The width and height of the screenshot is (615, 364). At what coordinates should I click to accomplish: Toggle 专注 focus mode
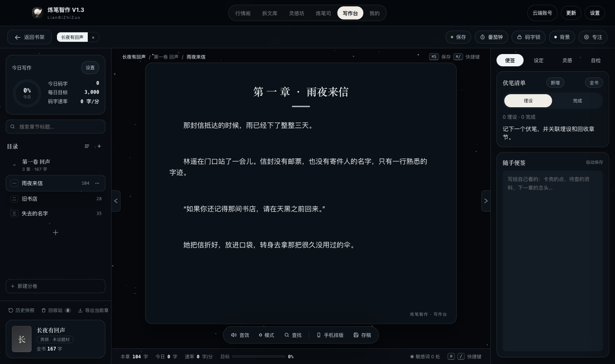pyautogui.click(x=593, y=37)
